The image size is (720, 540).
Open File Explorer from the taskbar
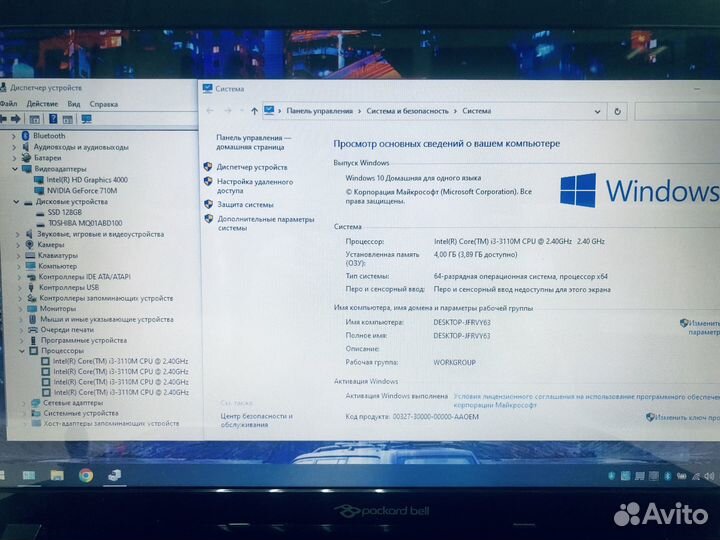(x=57, y=475)
